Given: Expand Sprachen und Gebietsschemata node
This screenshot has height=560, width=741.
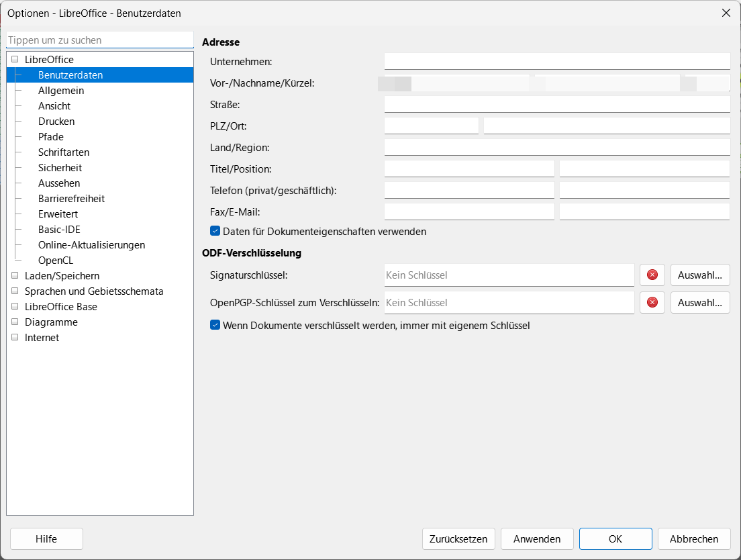Looking at the screenshot, I should [x=15, y=291].
